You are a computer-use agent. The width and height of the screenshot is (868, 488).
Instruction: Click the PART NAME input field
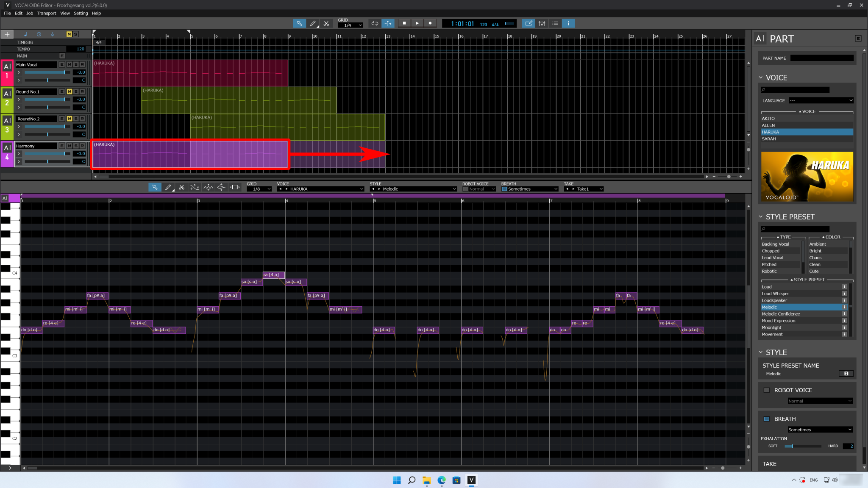821,58
